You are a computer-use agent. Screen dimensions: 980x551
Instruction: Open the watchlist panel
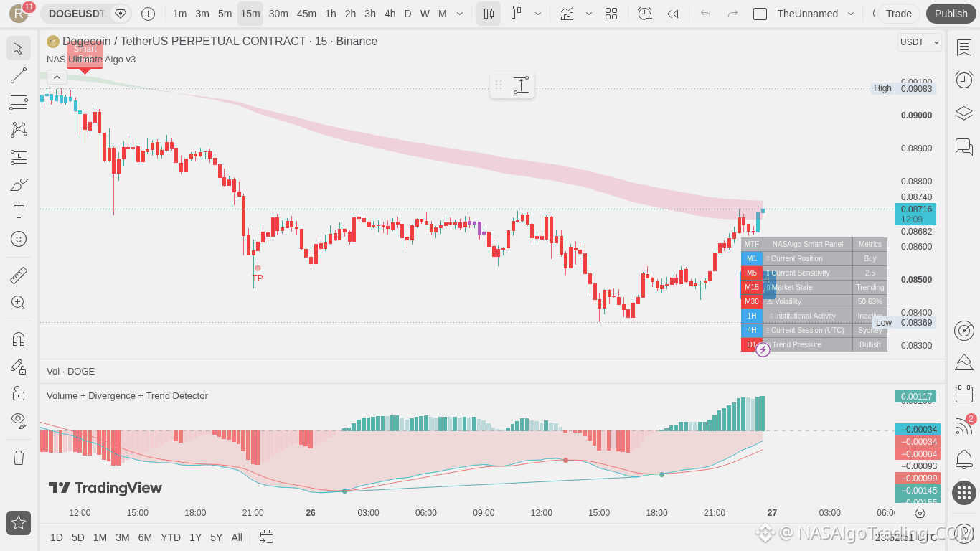(963, 48)
